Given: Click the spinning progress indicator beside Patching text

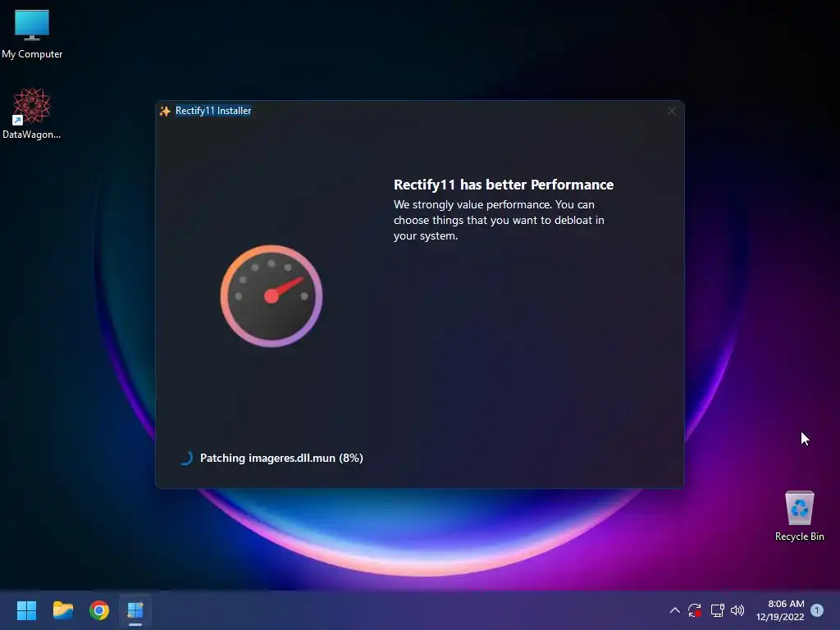Looking at the screenshot, I should 186,458.
